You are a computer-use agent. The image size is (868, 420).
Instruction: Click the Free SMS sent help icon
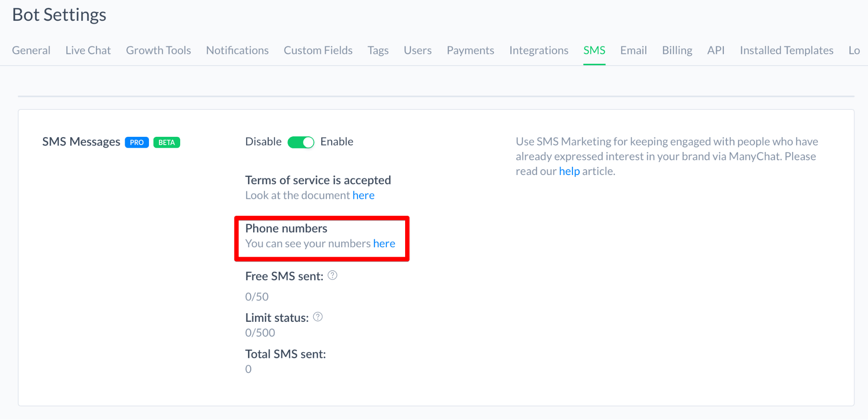click(x=333, y=275)
